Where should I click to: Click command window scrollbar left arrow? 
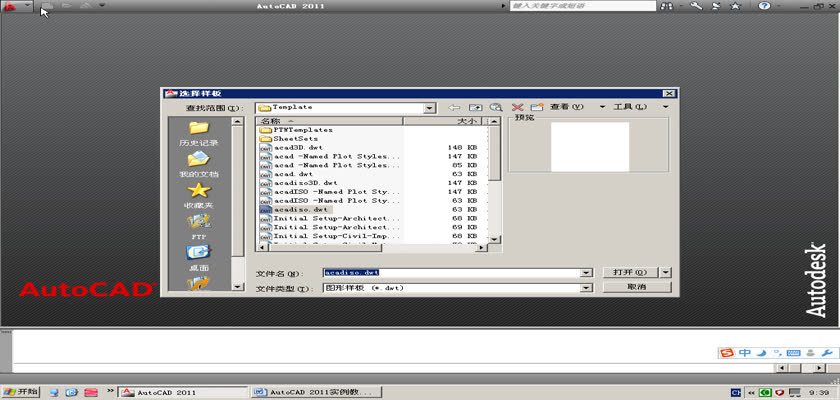[782, 368]
